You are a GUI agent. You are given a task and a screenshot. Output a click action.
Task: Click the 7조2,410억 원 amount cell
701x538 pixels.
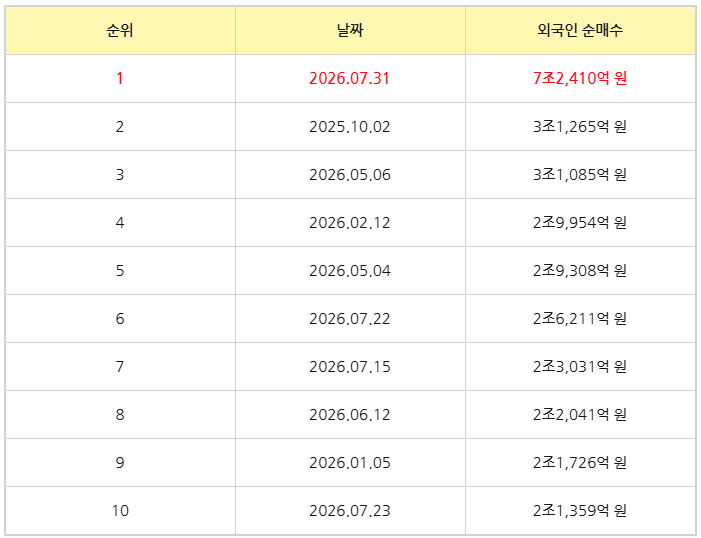click(580, 78)
